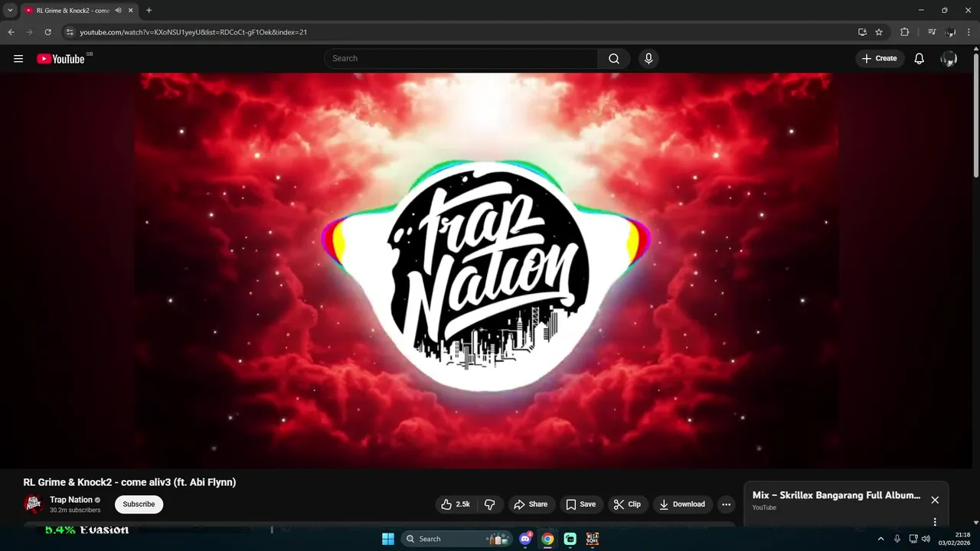The image size is (980, 551).
Task: Open the YouTube guide hamburger menu
Action: tap(18, 58)
